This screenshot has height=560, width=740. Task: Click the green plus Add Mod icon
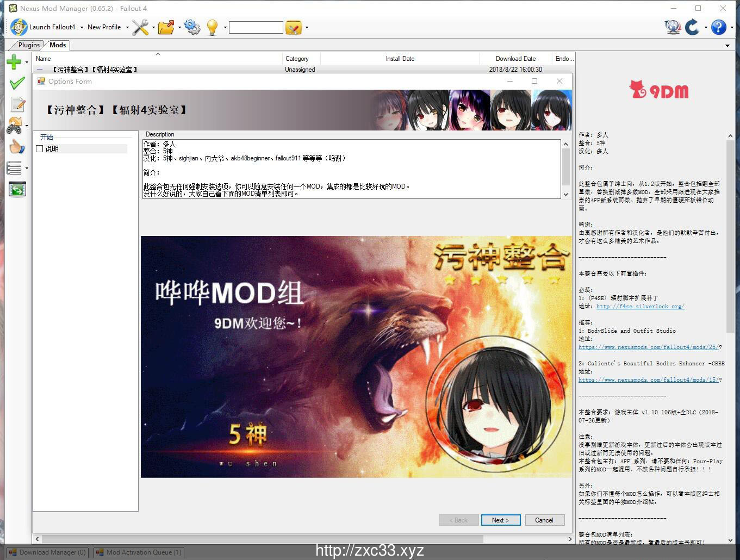pos(14,63)
